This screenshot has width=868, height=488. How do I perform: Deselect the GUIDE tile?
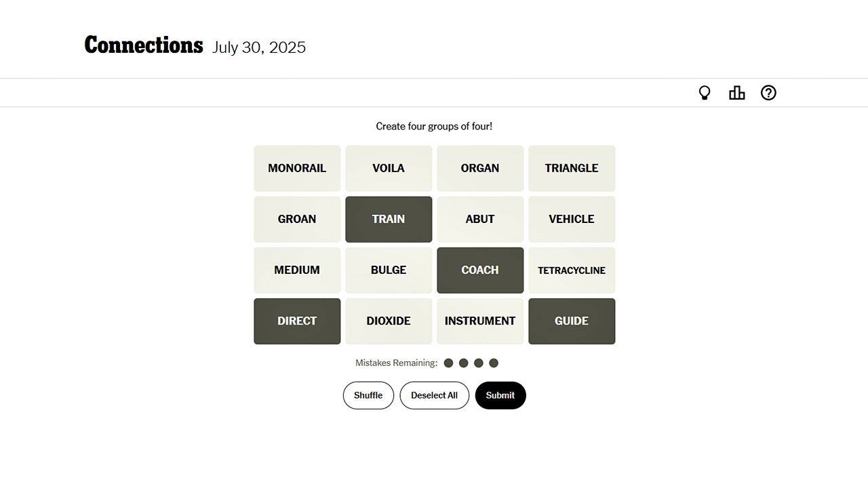pyautogui.click(x=572, y=321)
